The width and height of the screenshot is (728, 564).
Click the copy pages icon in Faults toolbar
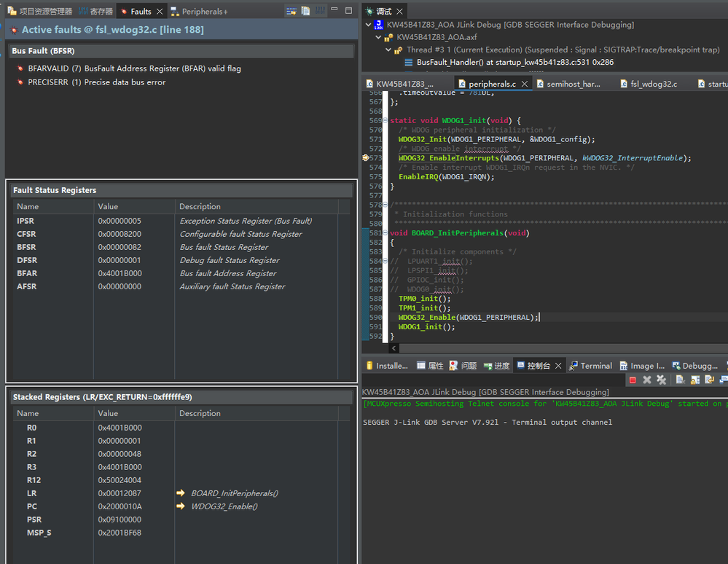point(305,11)
